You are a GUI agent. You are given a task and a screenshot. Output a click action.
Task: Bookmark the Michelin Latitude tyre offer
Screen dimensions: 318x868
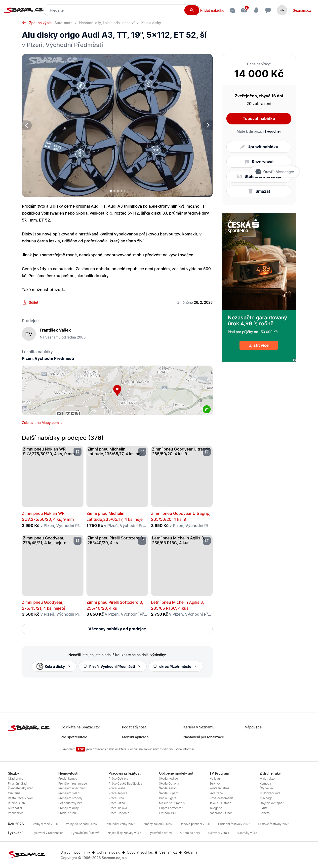click(x=142, y=452)
